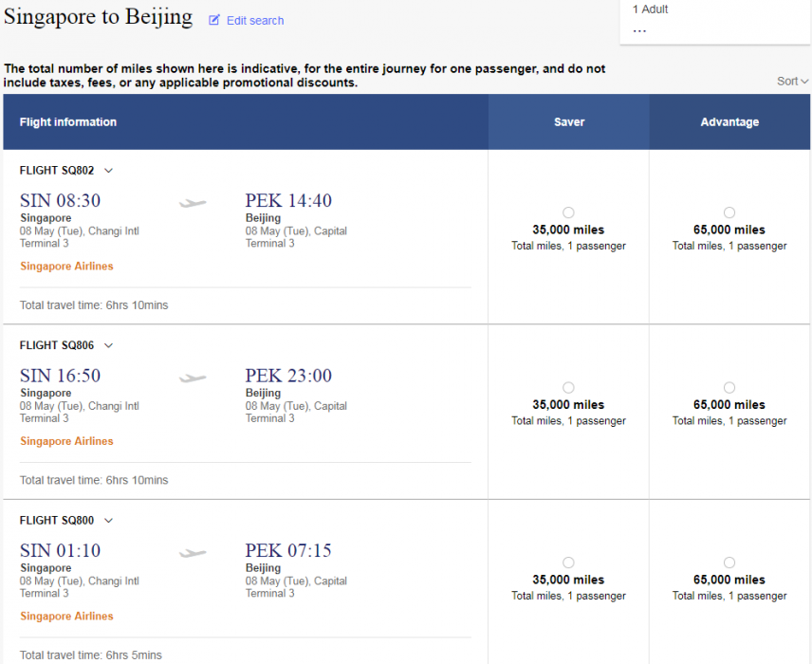Click the plane icon in flight SQ800 row

tap(193, 553)
